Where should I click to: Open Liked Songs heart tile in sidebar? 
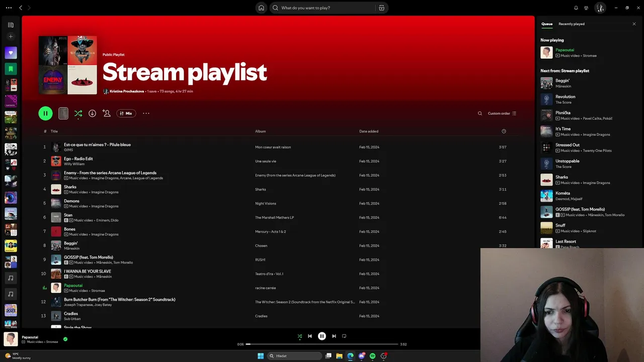[x=11, y=52]
